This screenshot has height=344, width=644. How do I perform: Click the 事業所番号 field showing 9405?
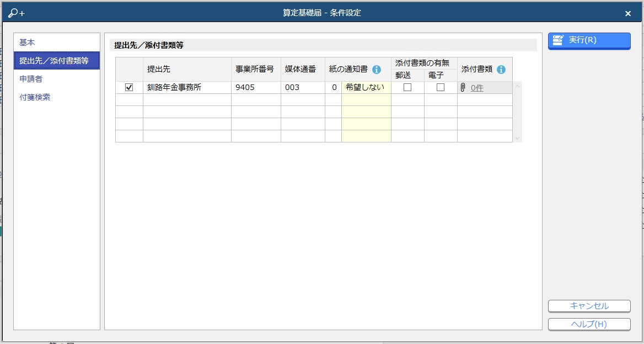point(256,87)
